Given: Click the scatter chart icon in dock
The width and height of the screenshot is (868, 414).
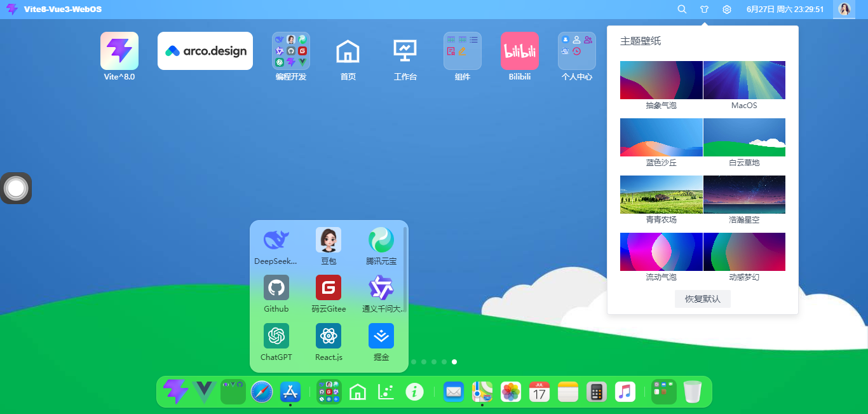Looking at the screenshot, I should tap(386, 392).
